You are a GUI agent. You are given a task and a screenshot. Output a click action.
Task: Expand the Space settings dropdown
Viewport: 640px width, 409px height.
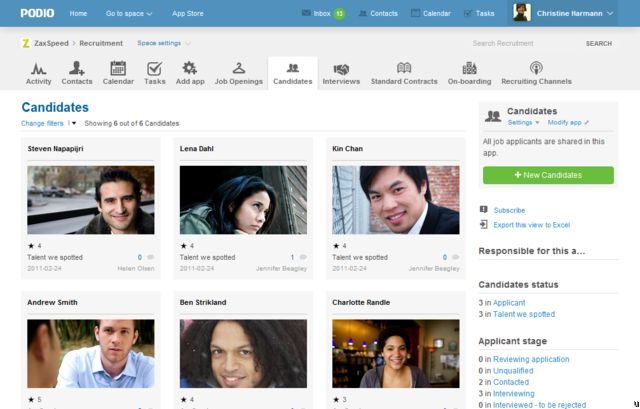click(163, 43)
